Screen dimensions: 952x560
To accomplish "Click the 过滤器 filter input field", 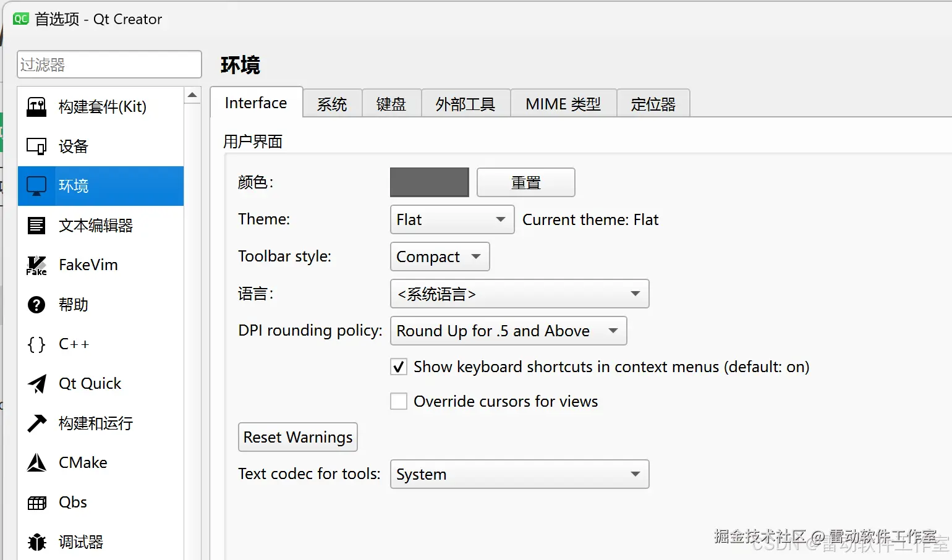I will click(x=109, y=64).
